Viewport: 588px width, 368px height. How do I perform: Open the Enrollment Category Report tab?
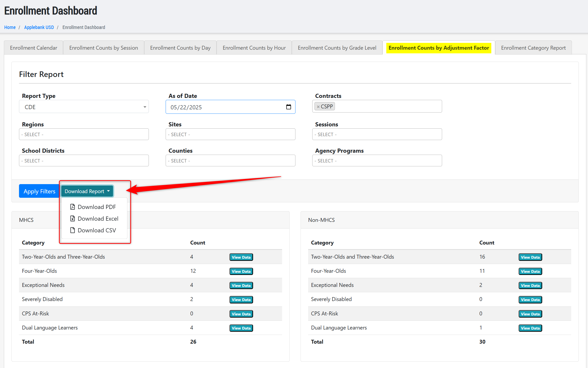point(533,48)
